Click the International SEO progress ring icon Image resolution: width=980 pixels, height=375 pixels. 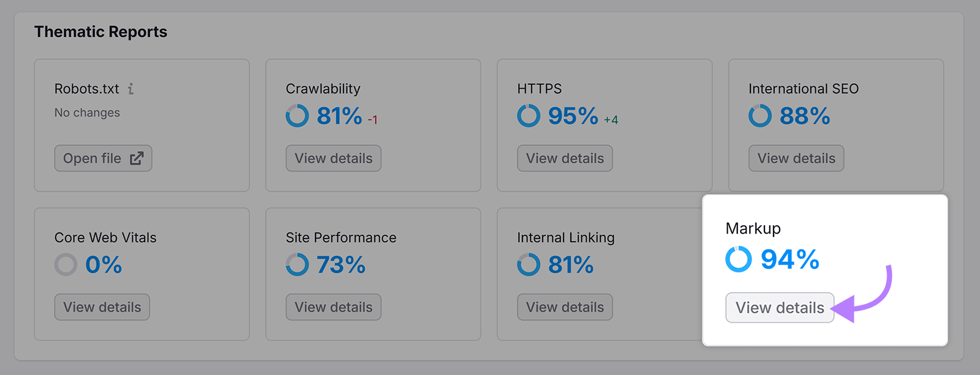click(x=759, y=116)
